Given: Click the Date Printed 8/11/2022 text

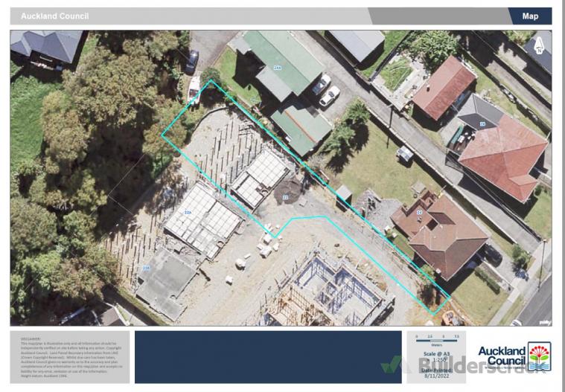Looking at the screenshot, I should tap(436, 373).
